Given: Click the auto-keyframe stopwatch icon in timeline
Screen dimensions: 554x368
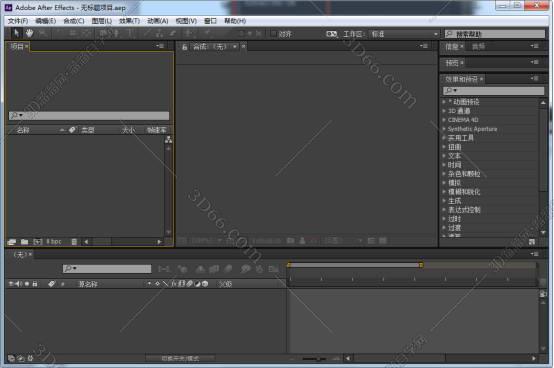Looking at the screenshot, I should (260, 269).
